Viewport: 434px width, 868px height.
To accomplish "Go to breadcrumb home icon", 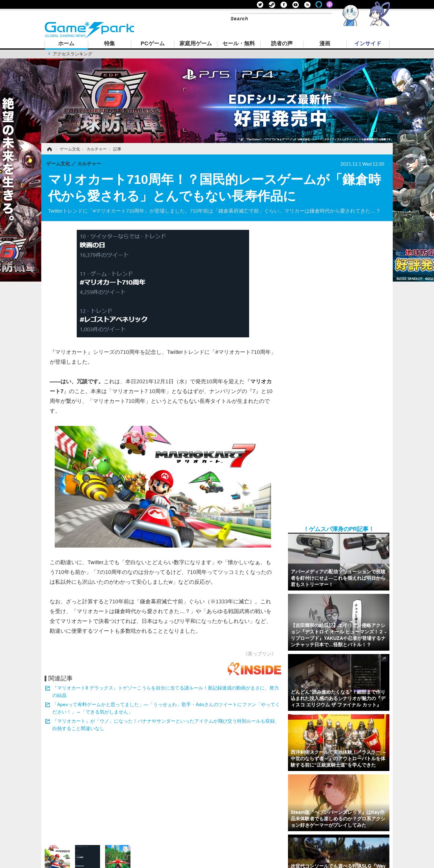I will point(50,149).
